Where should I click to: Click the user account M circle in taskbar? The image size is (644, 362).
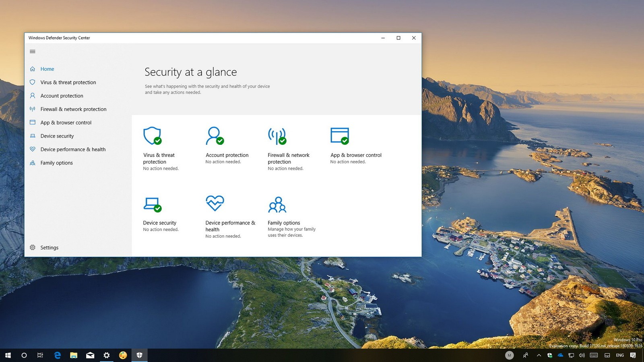coord(509,355)
